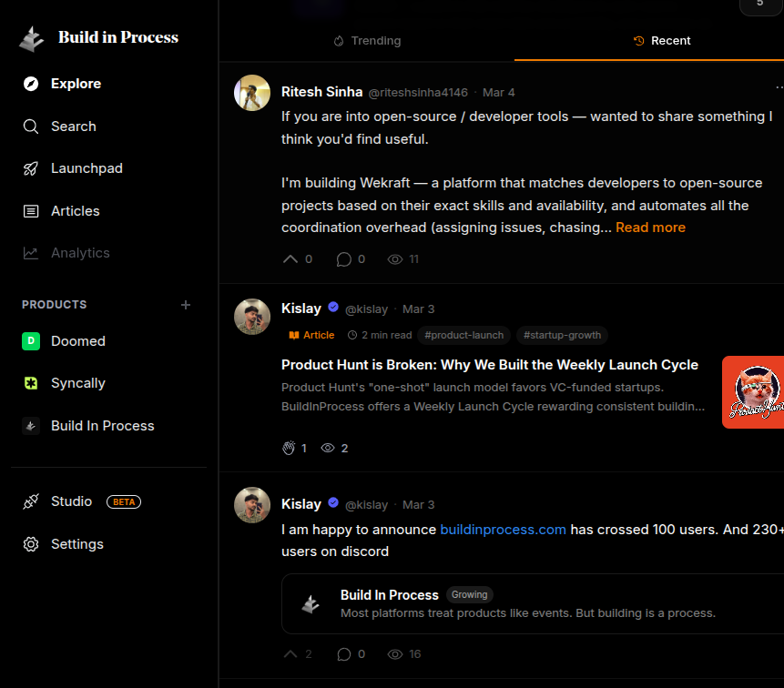784x688 pixels.
Task: Open comments on Ritesh Sinha's post
Action: click(x=344, y=258)
